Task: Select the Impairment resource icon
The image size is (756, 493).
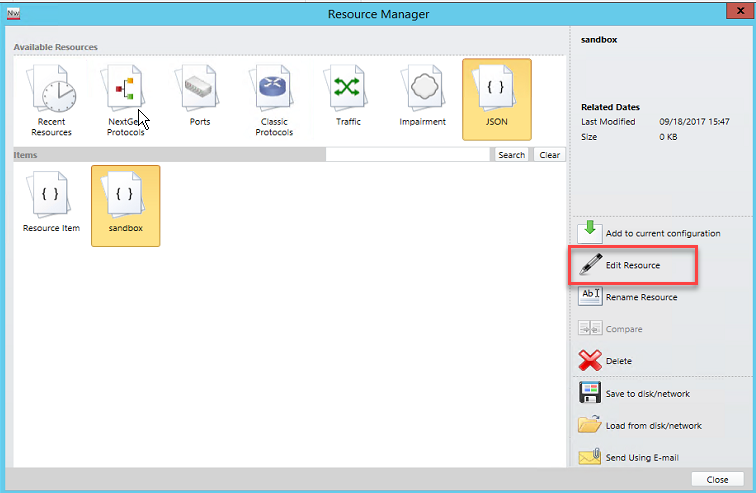Action: 422,98
